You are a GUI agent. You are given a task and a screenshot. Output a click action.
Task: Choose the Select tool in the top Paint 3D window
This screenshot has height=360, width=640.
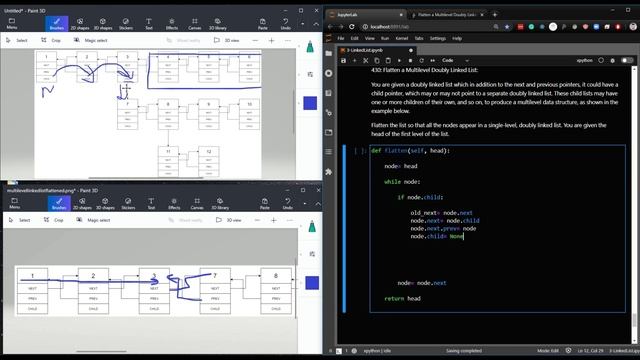17,40
